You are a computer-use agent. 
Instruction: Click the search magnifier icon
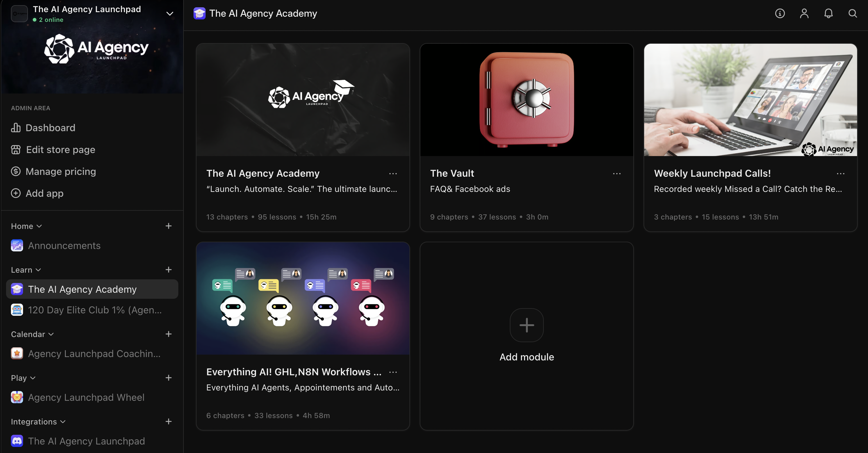pos(853,13)
